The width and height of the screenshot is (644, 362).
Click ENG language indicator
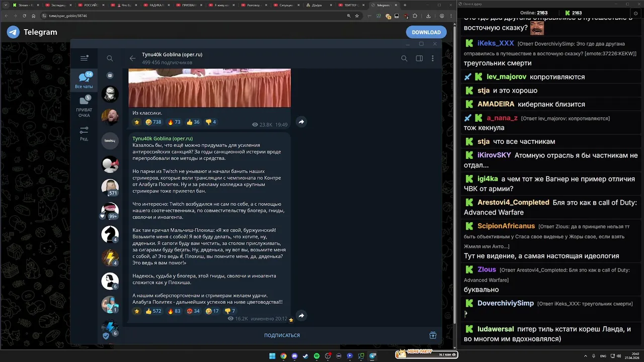click(603, 356)
